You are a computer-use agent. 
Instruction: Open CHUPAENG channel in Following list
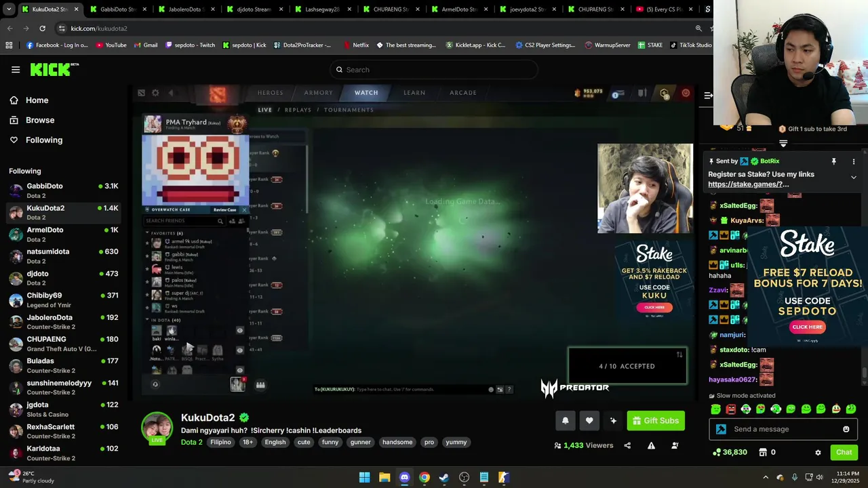point(63,344)
